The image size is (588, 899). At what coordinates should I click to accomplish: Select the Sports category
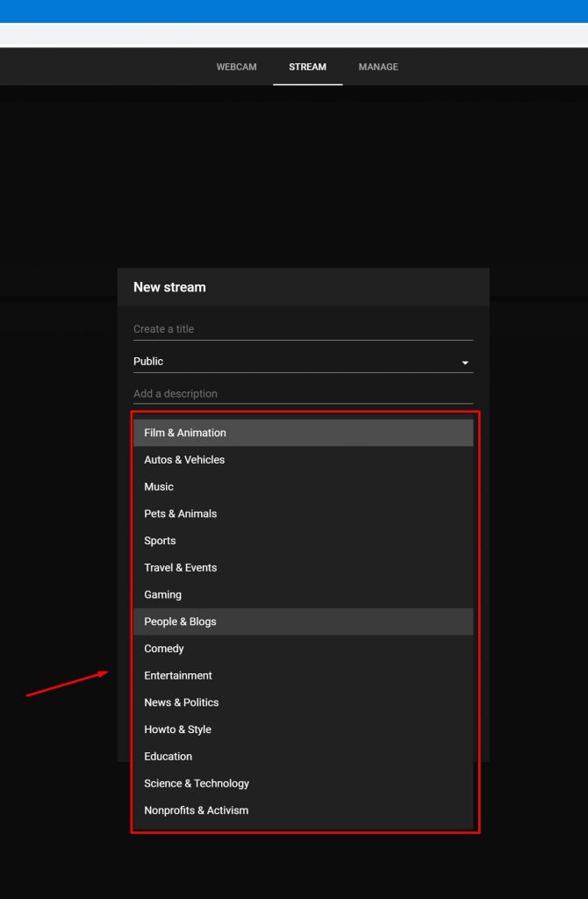[x=303, y=541]
